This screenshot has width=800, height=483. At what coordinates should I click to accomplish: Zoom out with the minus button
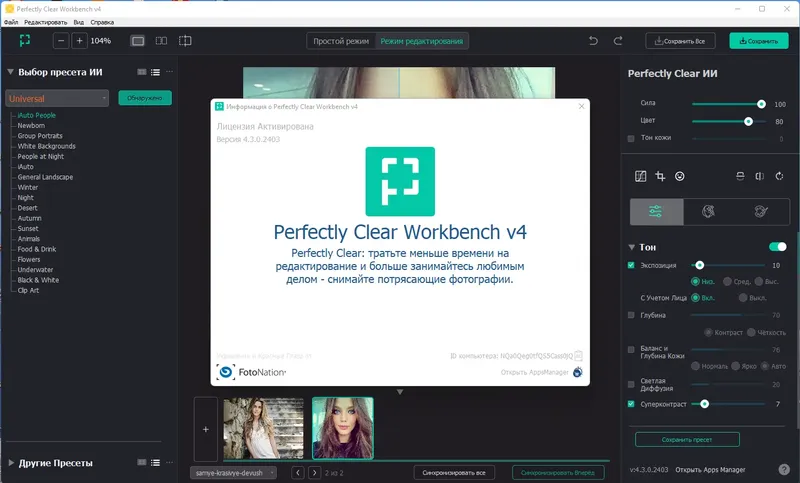(61, 41)
